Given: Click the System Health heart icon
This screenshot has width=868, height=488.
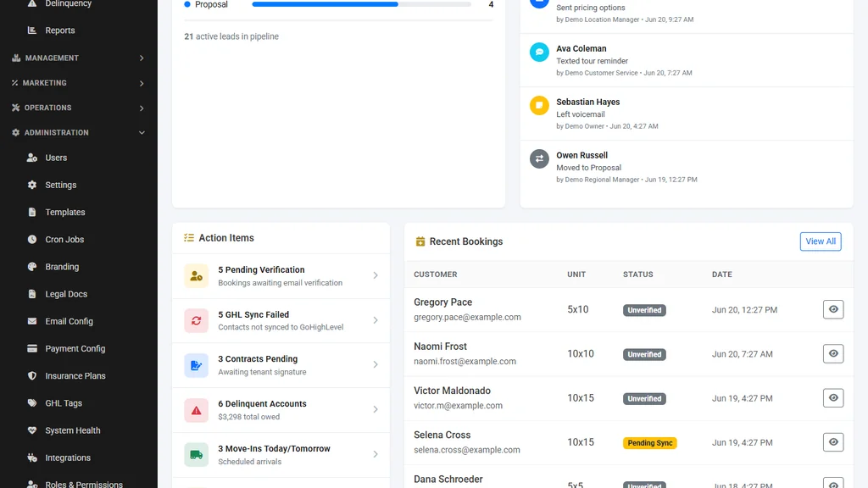Looking at the screenshot, I should click(x=32, y=430).
